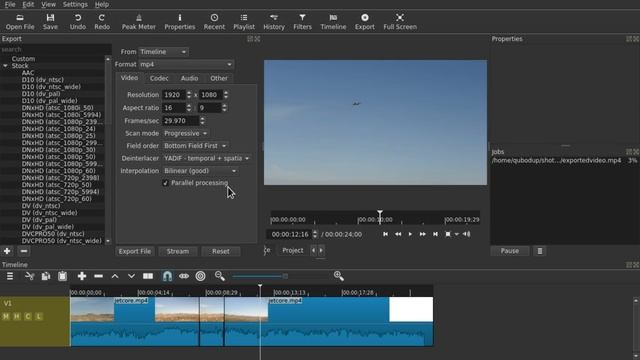Image resolution: width=640 pixels, height=360 pixels.
Task: Open the Format mp4 dropdown
Action: 186,64
